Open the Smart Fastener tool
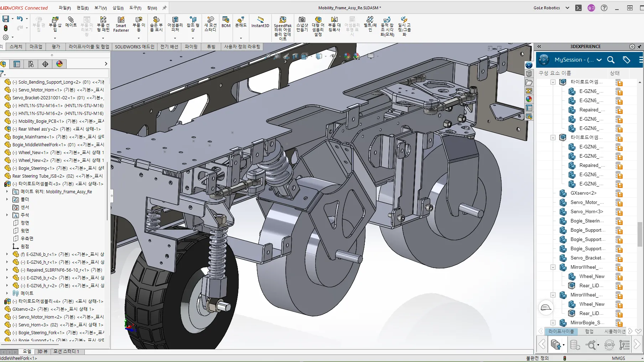Image resolution: width=644 pixels, height=362 pixels. click(x=121, y=24)
